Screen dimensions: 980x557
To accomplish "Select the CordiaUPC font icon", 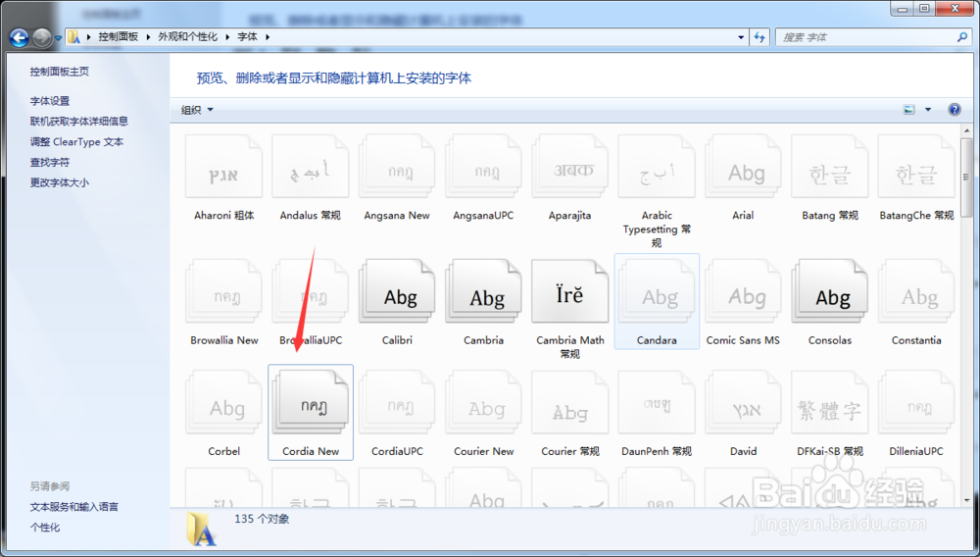I will [397, 403].
